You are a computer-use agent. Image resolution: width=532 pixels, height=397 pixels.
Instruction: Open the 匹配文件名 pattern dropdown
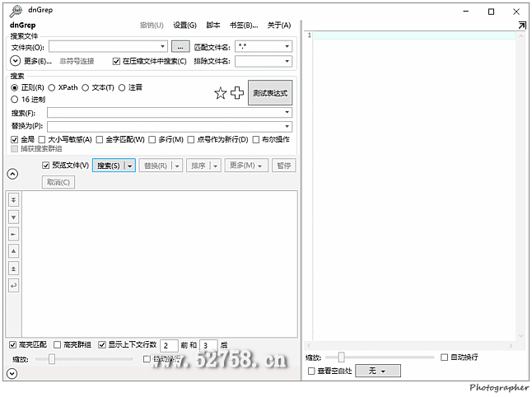[x=287, y=46]
